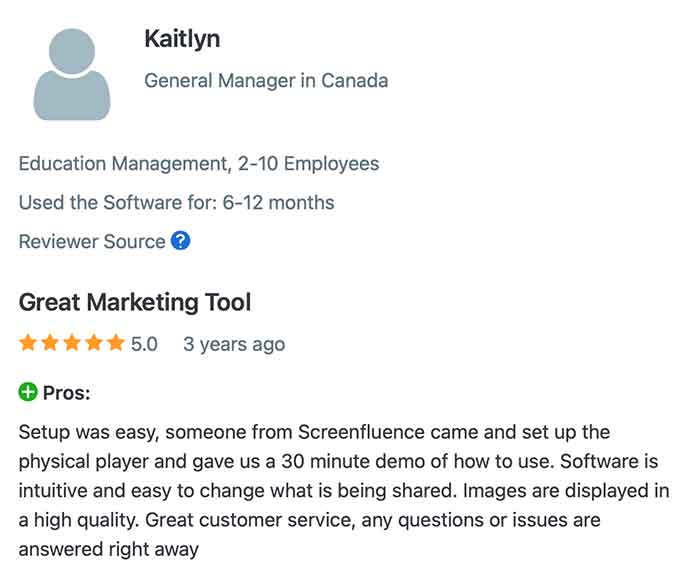Click the fifth orange rating star
Screen dimensions: 700x579
(117, 344)
